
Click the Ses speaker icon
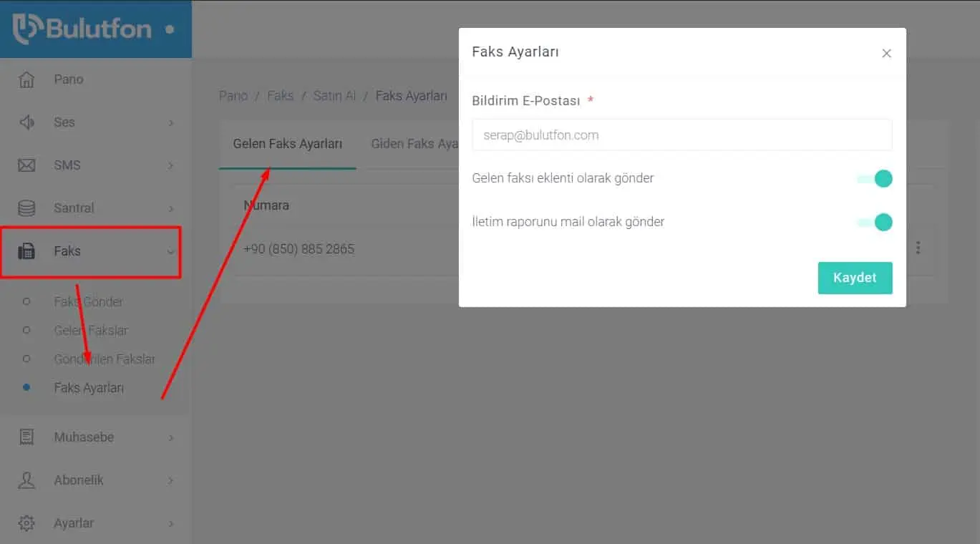point(26,122)
